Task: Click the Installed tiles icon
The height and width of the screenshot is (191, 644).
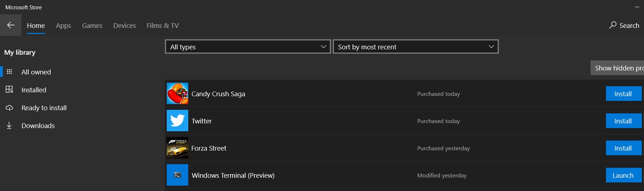Action: [9, 89]
